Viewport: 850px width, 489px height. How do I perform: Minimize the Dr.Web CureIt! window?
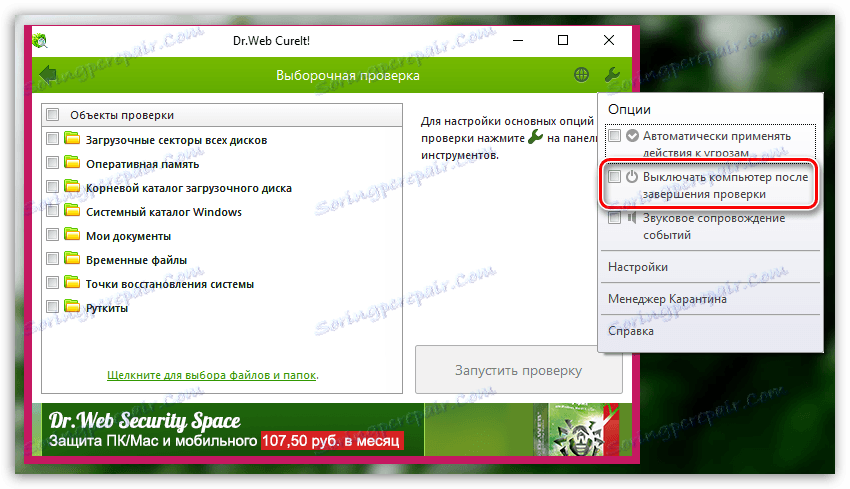coord(518,40)
